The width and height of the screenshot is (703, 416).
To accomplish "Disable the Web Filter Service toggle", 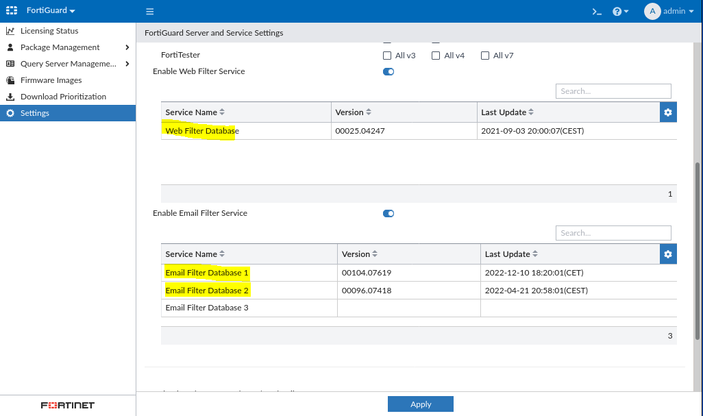I will pos(388,71).
